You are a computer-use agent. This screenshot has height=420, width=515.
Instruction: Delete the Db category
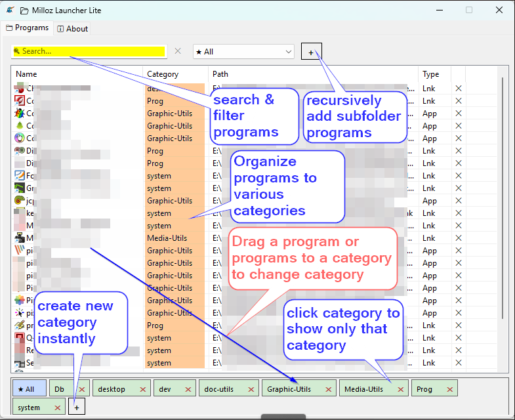click(82, 389)
